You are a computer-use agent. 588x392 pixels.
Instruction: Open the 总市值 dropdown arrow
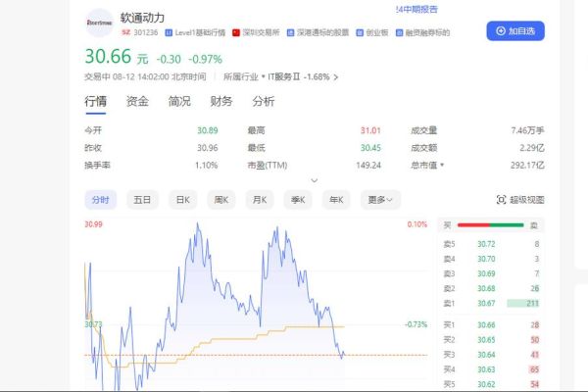442,165
